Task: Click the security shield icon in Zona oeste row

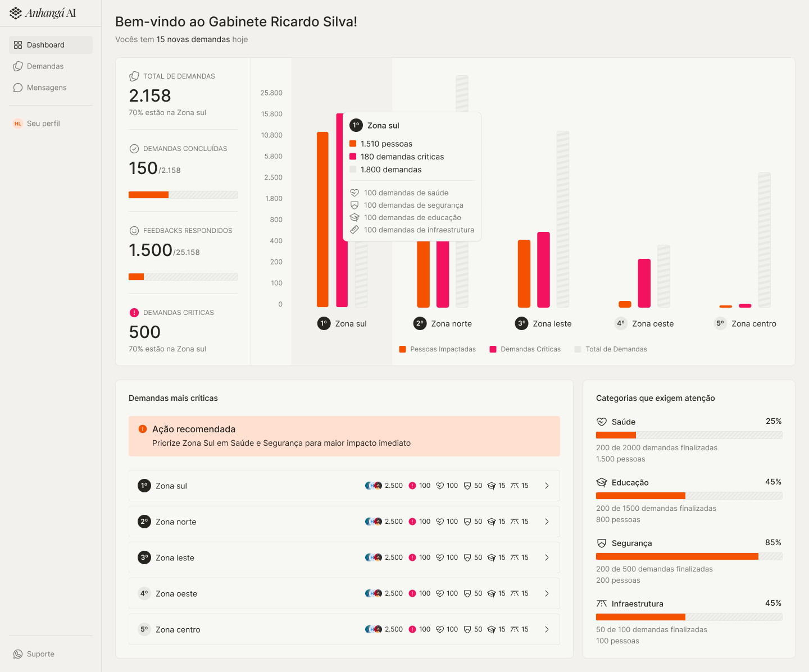Action: click(x=467, y=593)
